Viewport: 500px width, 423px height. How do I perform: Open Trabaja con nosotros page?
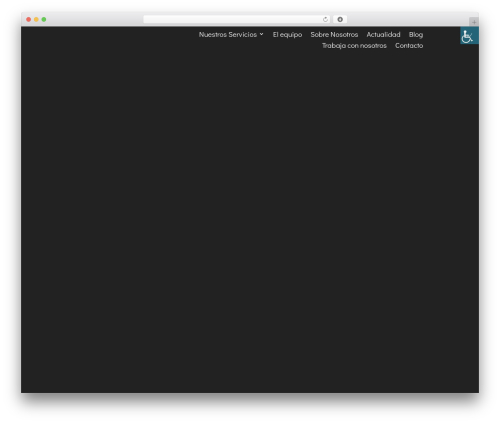click(354, 46)
